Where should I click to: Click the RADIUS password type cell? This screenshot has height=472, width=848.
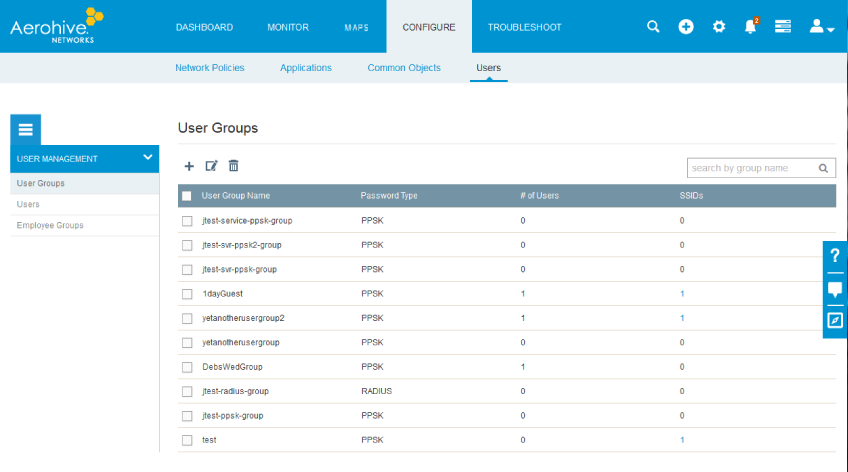[376, 391]
